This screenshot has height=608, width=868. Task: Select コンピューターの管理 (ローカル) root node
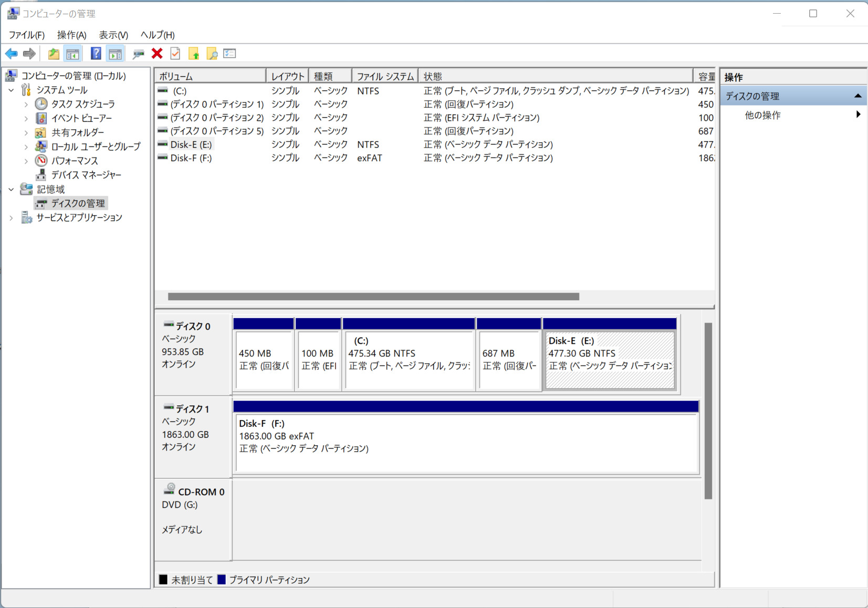pos(74,76)
